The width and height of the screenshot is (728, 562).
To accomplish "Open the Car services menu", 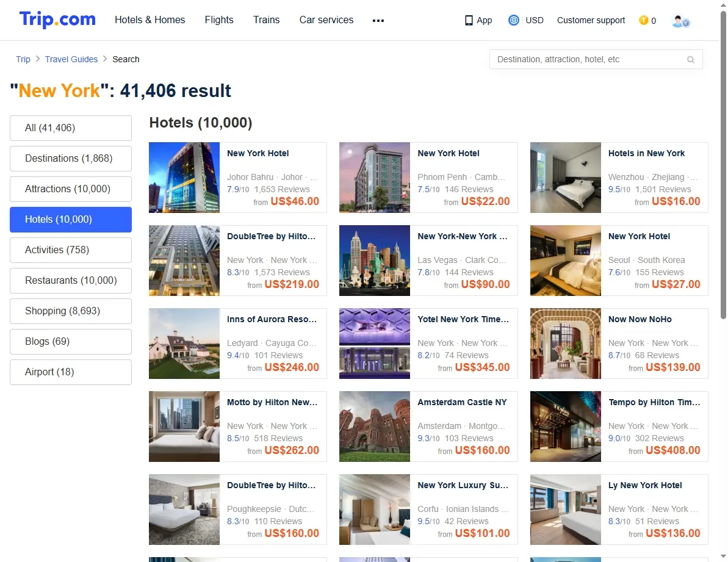I will (326, 20).
